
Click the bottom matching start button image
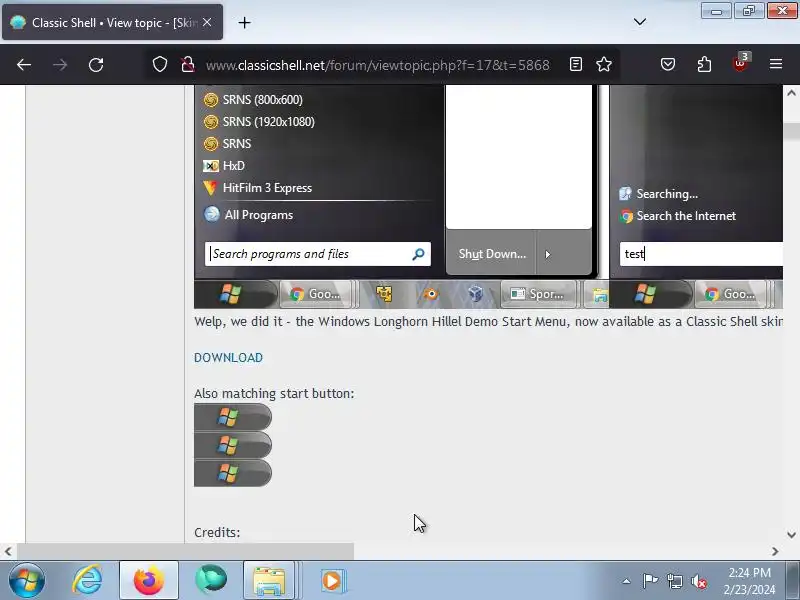233,472
